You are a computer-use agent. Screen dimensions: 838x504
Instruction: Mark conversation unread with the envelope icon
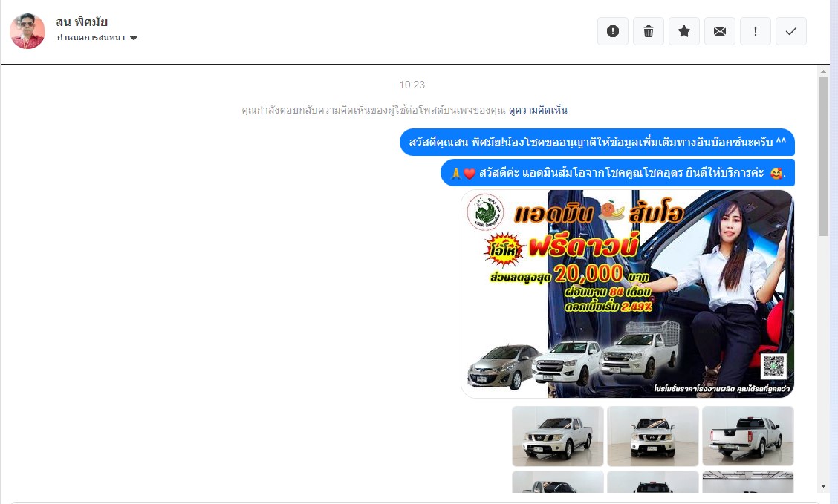pos(720,31)
